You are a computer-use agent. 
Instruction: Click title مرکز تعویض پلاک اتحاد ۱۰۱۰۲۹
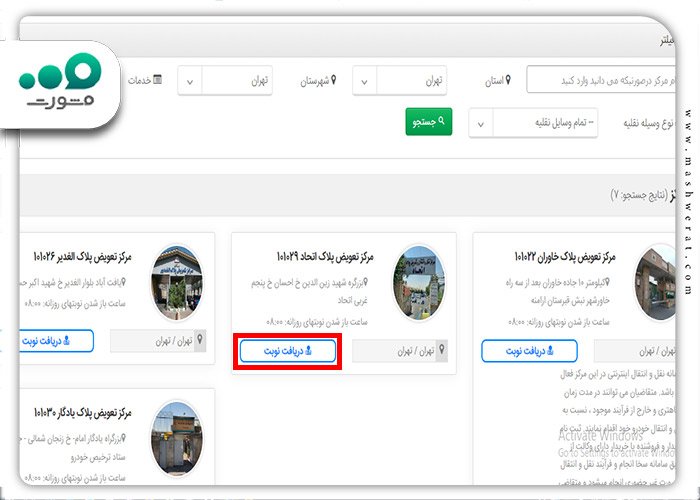325,257
